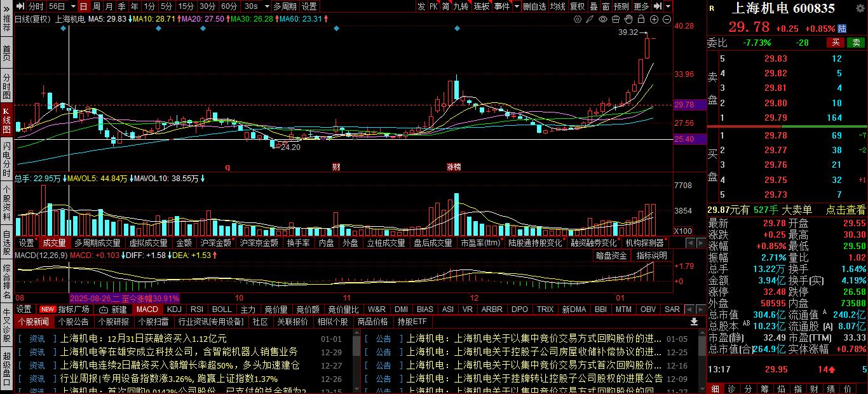This screenshot has height=394, width=868.
Task: Open chart settings gear icon above the K-line chart
Action: click(578, 19)
